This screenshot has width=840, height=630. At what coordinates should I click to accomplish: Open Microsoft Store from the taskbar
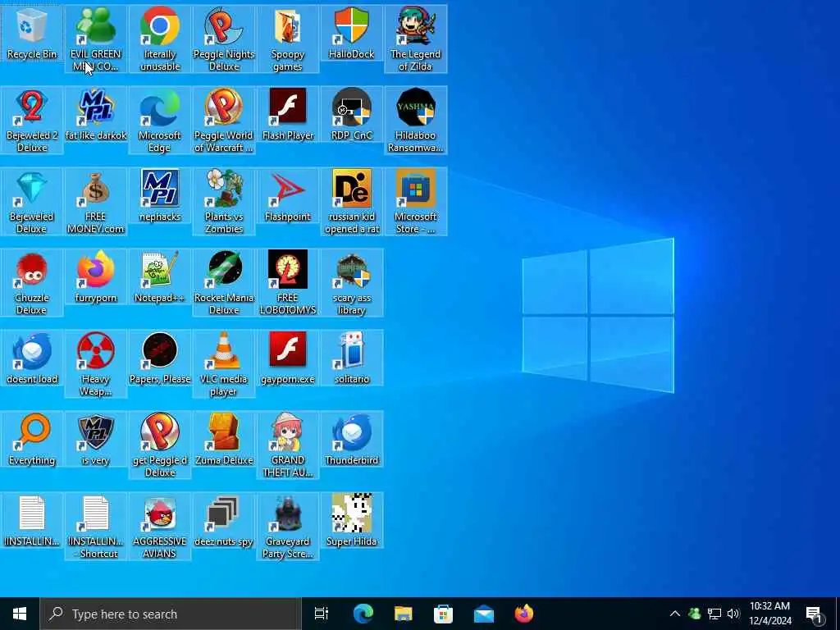(443, 614)
